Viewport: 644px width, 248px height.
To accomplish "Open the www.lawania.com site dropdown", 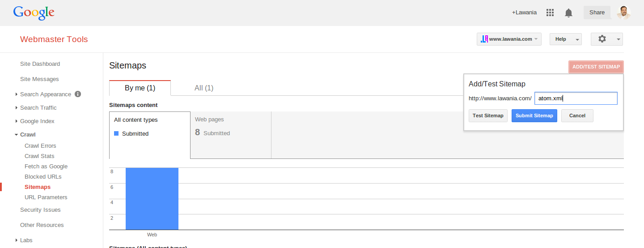I will 509,39.
